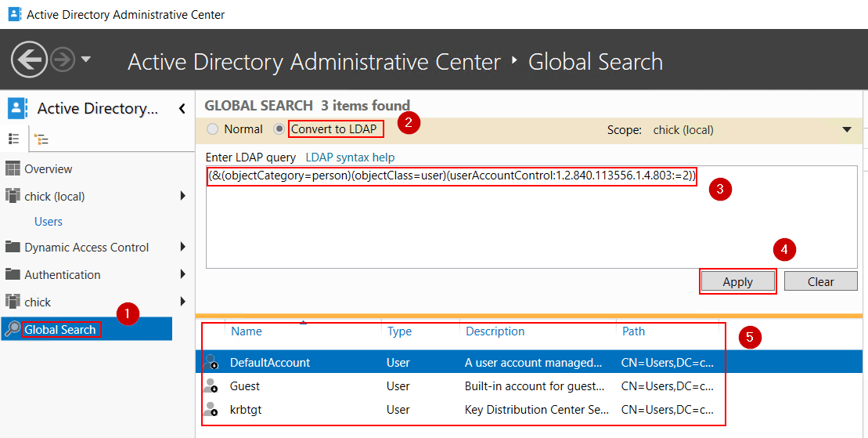Click the Guest disabled user icon
Screen dimensions: 868x438
tap(211, 386)
